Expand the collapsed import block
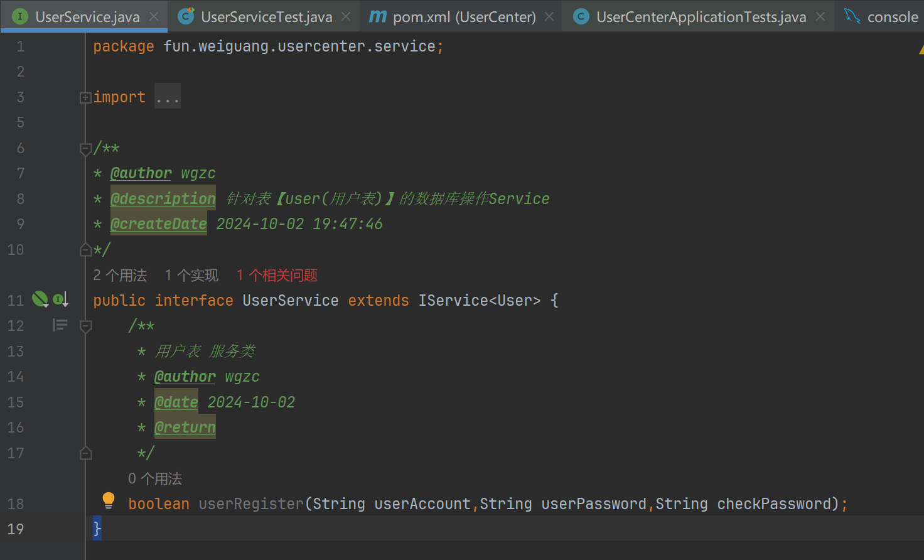The width and height of the screenshot is (924, 560). 85,97
